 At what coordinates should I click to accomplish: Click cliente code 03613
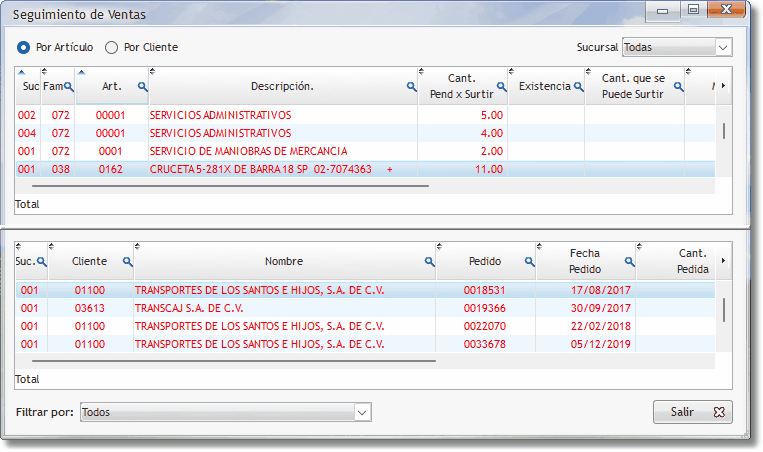click(x=90, y=308)
